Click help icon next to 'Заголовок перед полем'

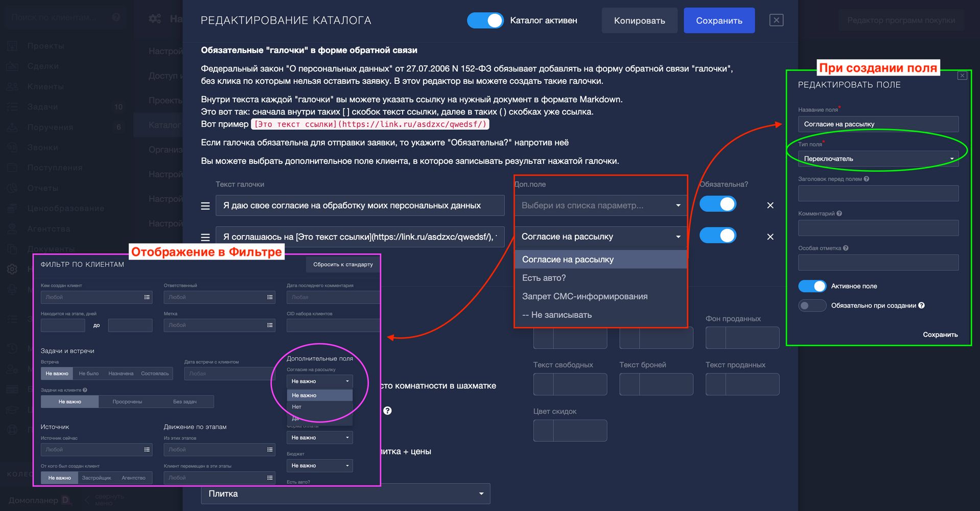pyautogui.click(x=866, y=179)
